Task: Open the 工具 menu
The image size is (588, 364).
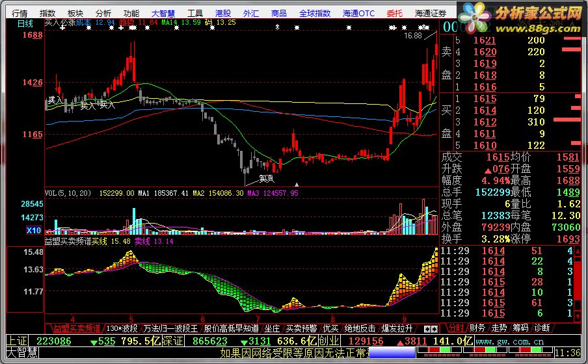Action: point(195,14)
